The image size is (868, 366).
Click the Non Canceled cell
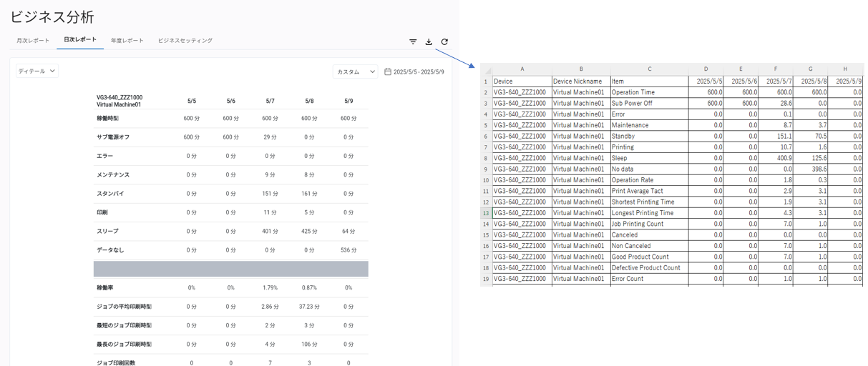649,246
